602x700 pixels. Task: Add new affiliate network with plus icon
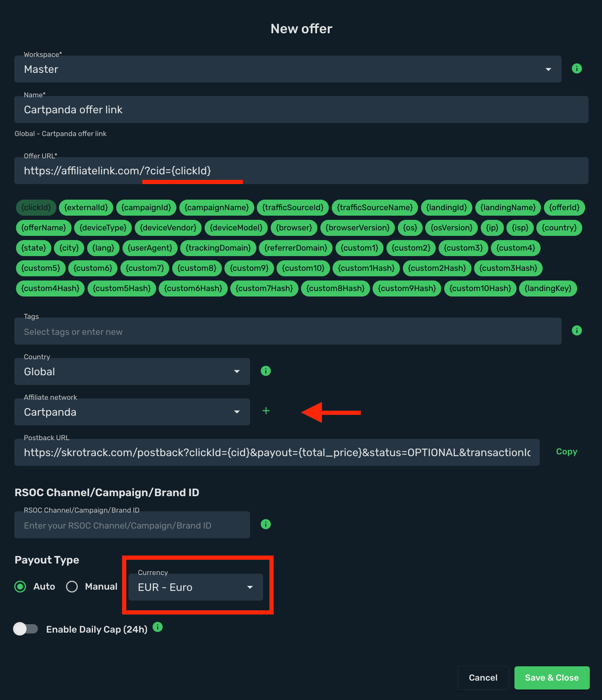click(266, 411)
